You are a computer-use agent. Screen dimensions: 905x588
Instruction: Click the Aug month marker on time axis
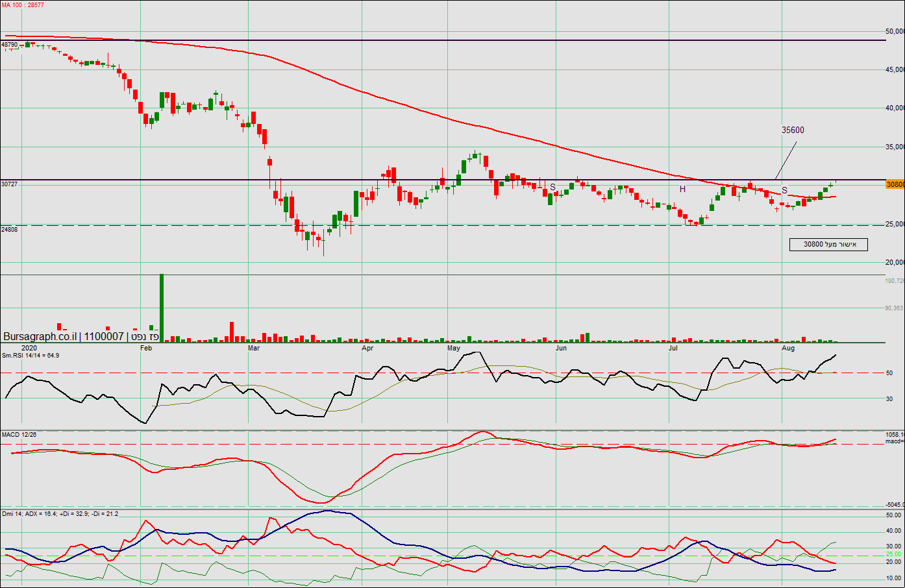point(787,349)
